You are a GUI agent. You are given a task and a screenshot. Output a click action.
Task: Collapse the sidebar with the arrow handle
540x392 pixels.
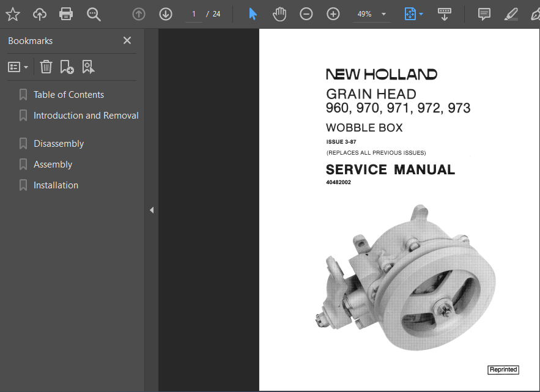coord(151,210)
